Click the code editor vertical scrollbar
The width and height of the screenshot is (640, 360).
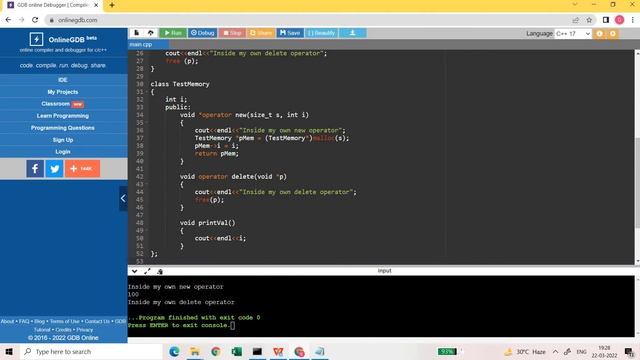[x=637, y=183]
